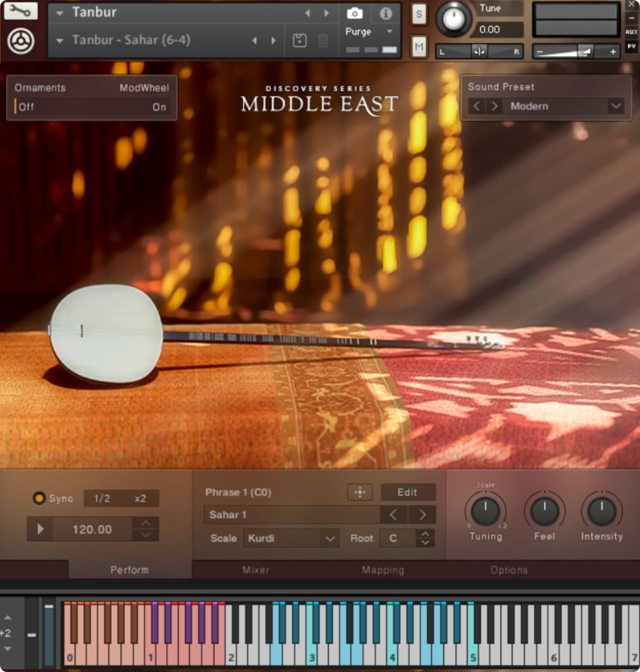Click the mod wheel strip beside keyboard
The height and width of the screenshot is (672, 640).
click(49, 633)
